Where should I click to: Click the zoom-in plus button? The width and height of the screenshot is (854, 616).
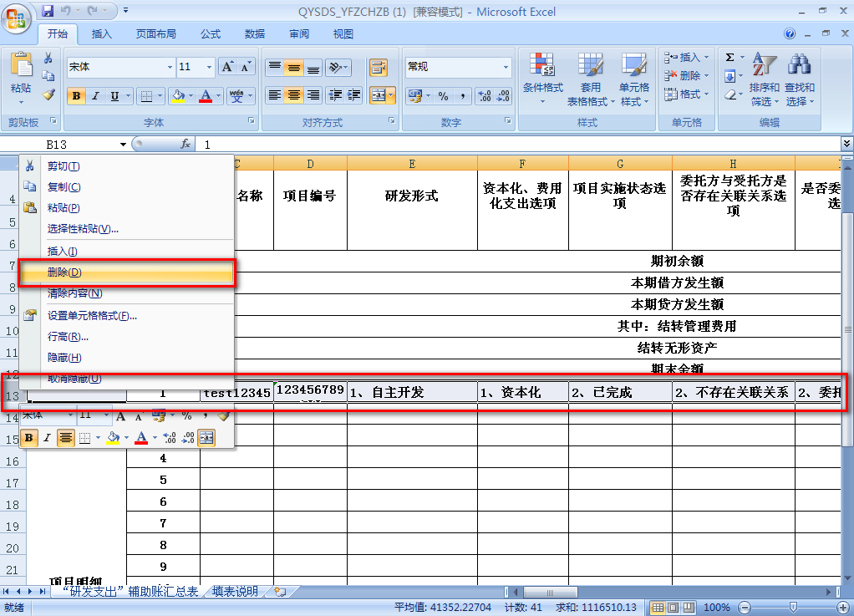(843, 608)
